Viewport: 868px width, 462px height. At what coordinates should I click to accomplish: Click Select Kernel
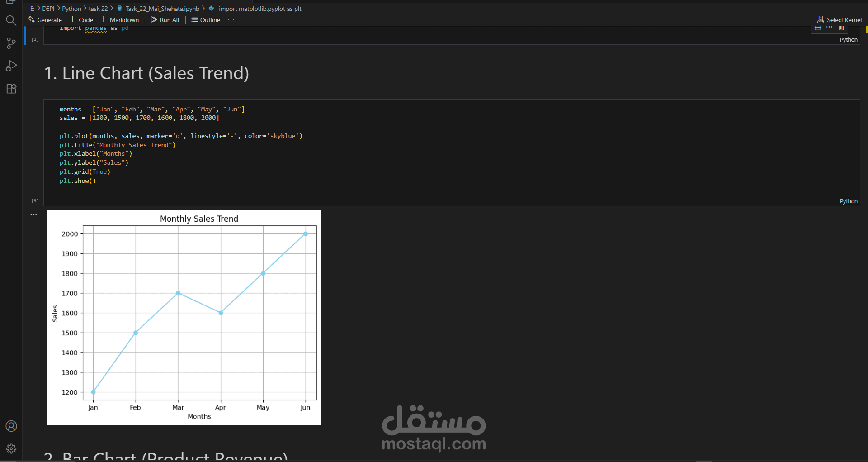[x=840, y=20]
